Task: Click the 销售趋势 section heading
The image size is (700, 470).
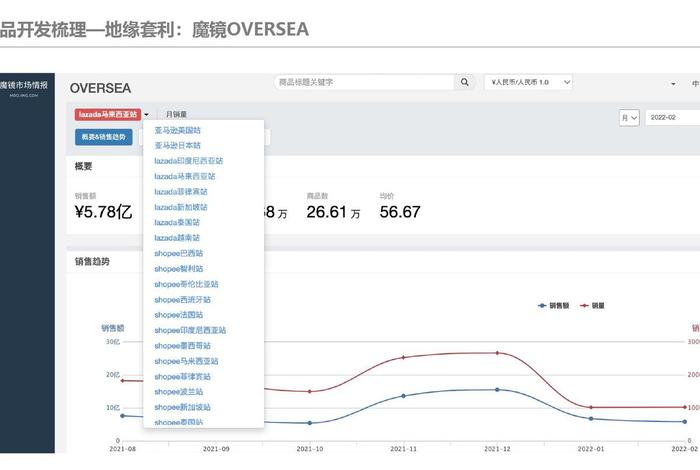Action: click(x=92, y=262)
